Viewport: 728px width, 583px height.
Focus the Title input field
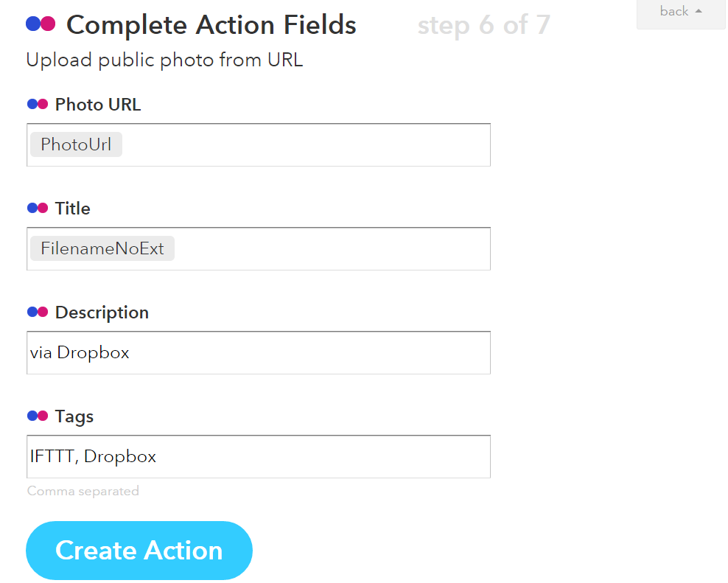click(259, 248)
